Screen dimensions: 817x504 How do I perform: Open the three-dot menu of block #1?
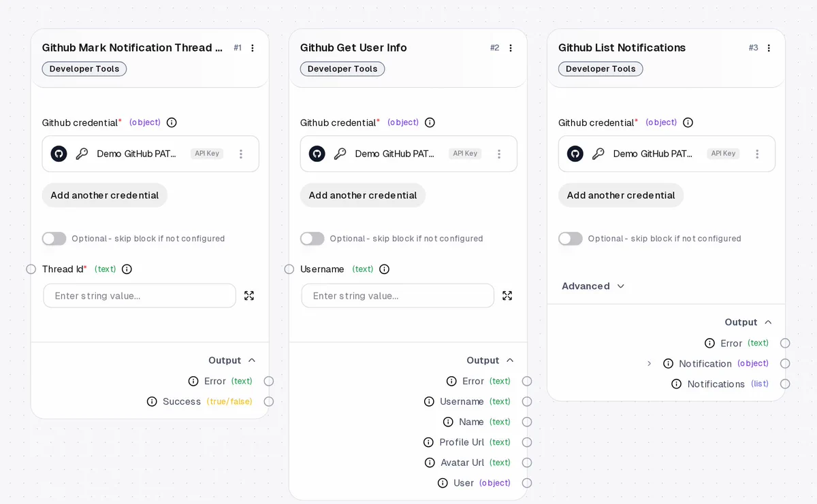point(253,48)
